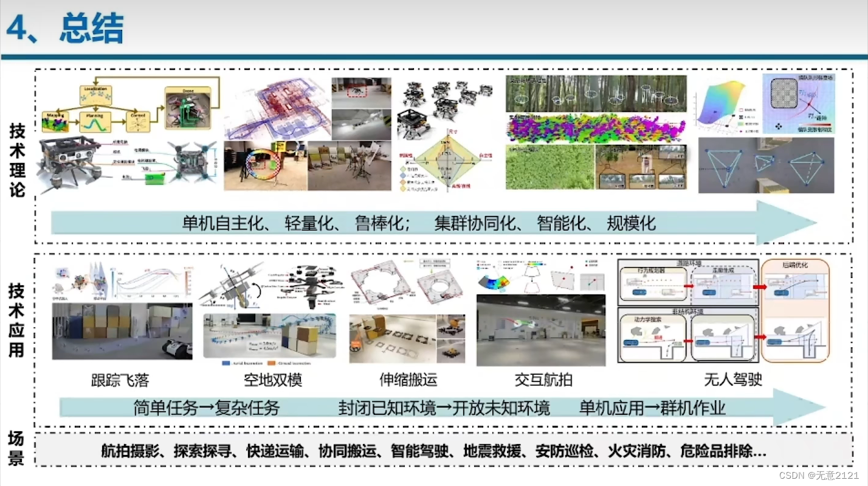
Task: Click the blue triangle formation image
Action: coord(766,165)
